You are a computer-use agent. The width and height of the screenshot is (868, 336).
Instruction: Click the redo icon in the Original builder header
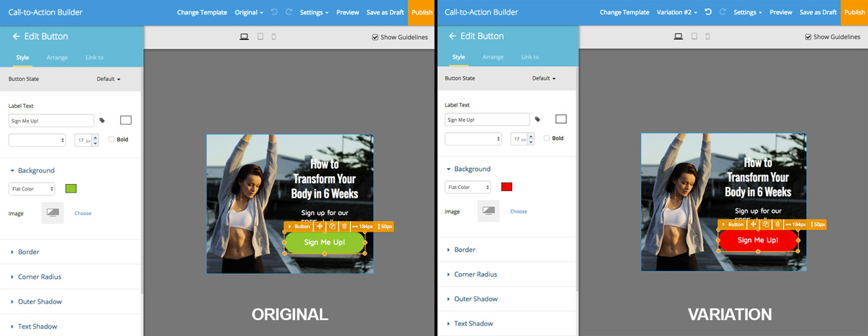coord(289,12)
